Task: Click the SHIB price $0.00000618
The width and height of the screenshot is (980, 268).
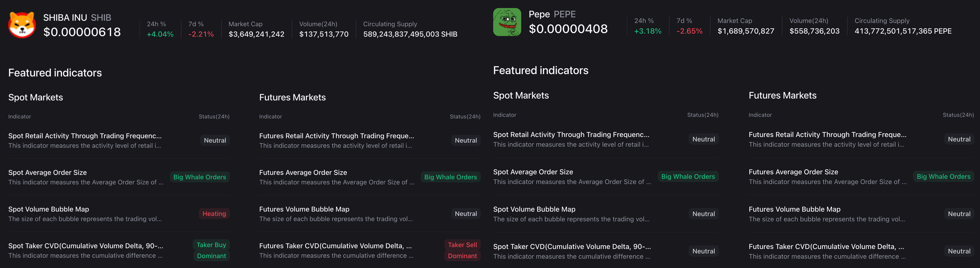Action: click(x=82, y=32)
